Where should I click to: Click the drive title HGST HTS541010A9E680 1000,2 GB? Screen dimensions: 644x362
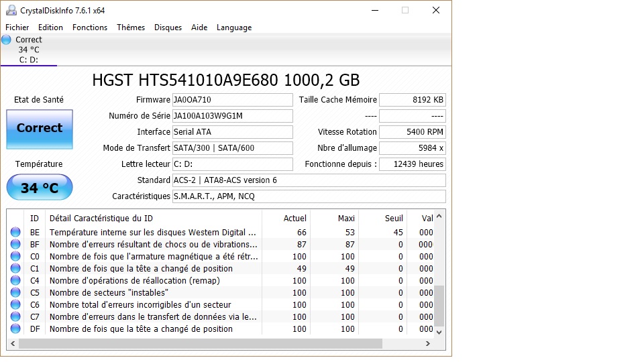[226, 80]
